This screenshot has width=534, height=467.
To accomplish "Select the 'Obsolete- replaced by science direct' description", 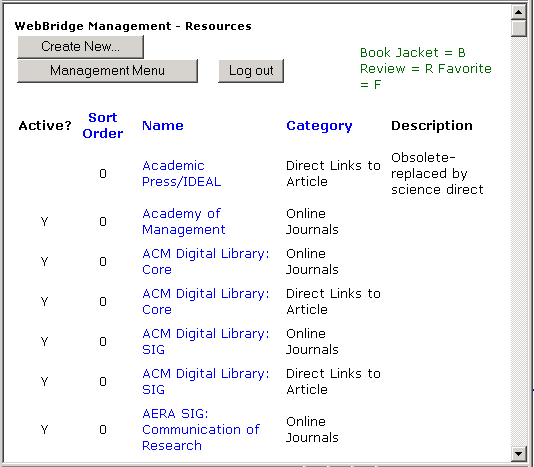I will (x=437, y=174).
